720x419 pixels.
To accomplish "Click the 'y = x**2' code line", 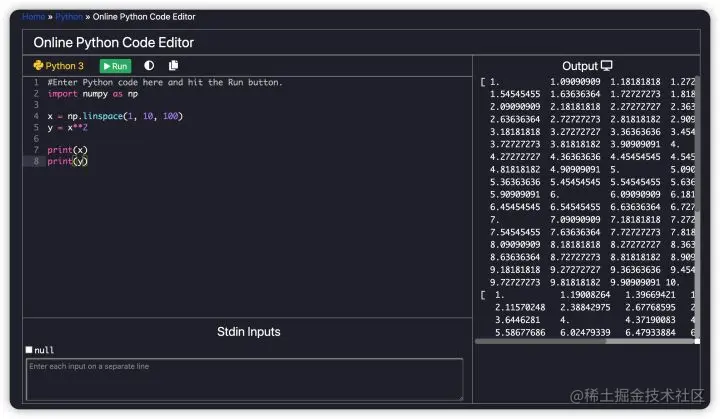I will pyautogui.click(x=68, y=127).
